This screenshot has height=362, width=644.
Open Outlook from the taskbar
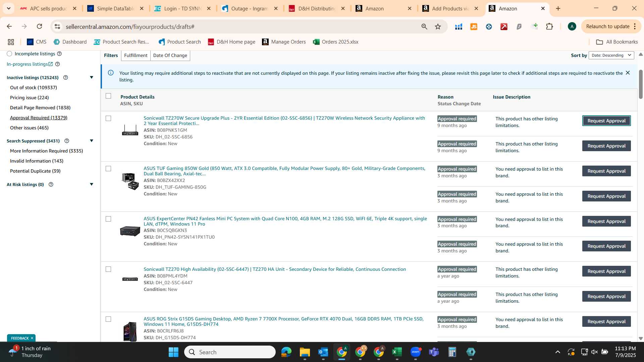(x=323, y=352)
